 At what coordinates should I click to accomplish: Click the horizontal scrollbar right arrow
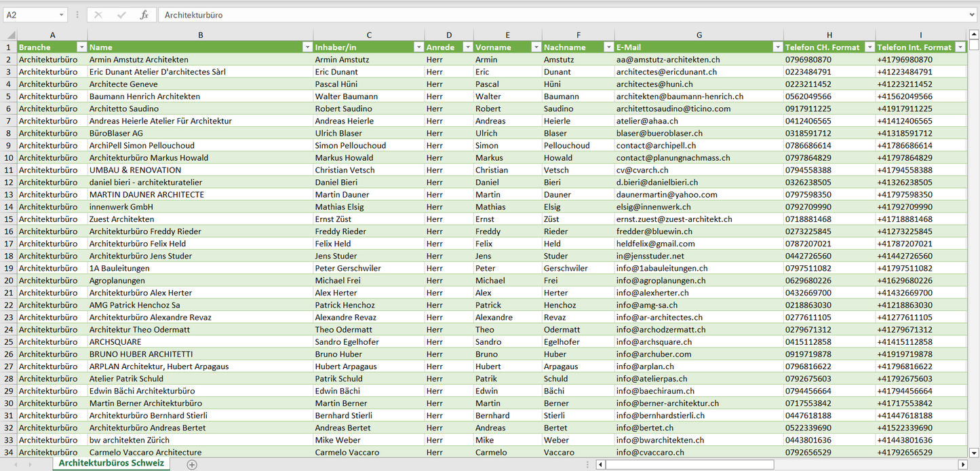coord(962,464)
